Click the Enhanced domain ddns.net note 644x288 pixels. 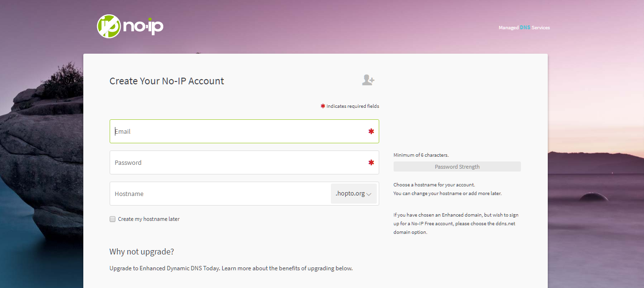point(456,224)
